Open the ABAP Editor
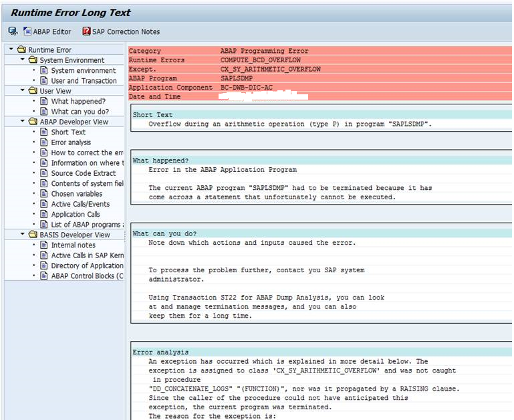Image resolution: width=514 pixels, height=420 pixels. pos(47,31)
